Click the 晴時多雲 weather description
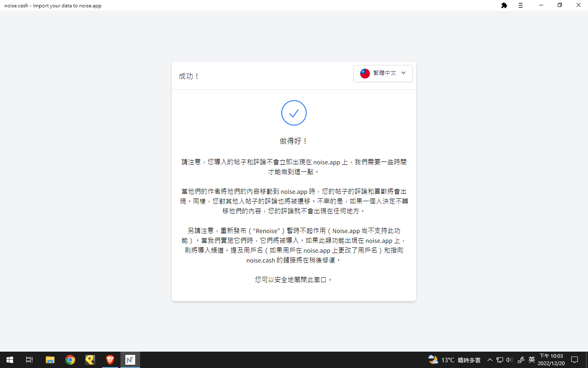 pos(469,360)
